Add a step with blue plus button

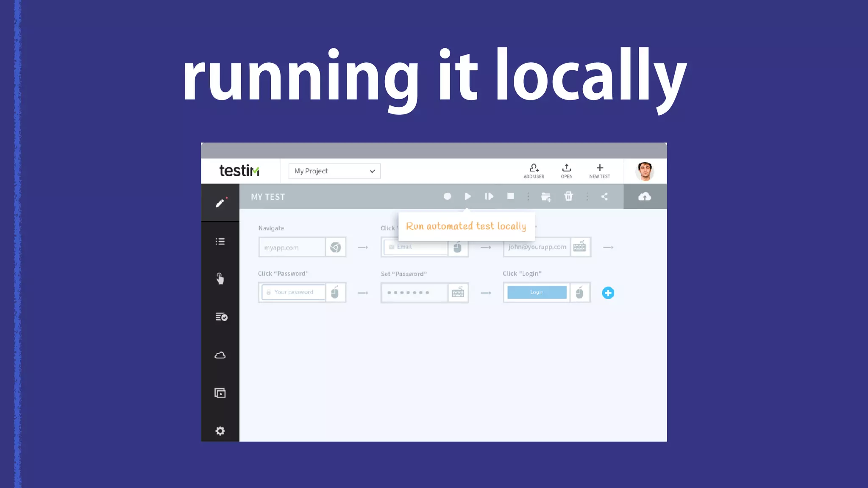pos(608,293)
